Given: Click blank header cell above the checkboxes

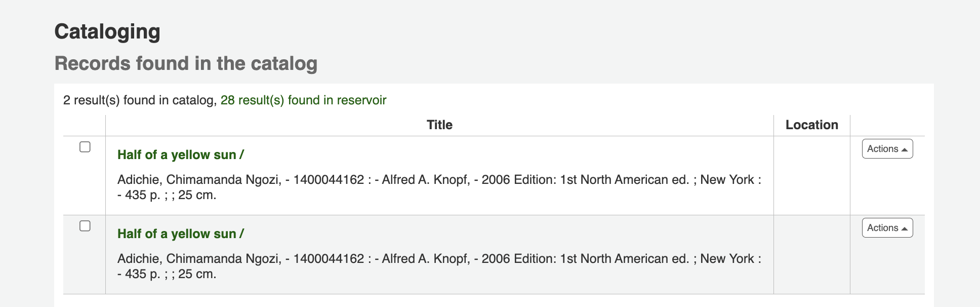Looking at the screenshot, I should (84, 125).
